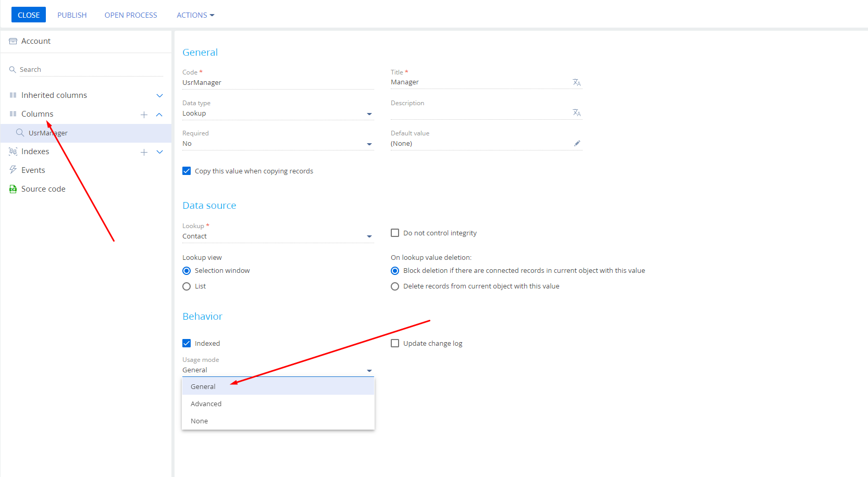Collapse the Columns section chevron

click(159, 115)
